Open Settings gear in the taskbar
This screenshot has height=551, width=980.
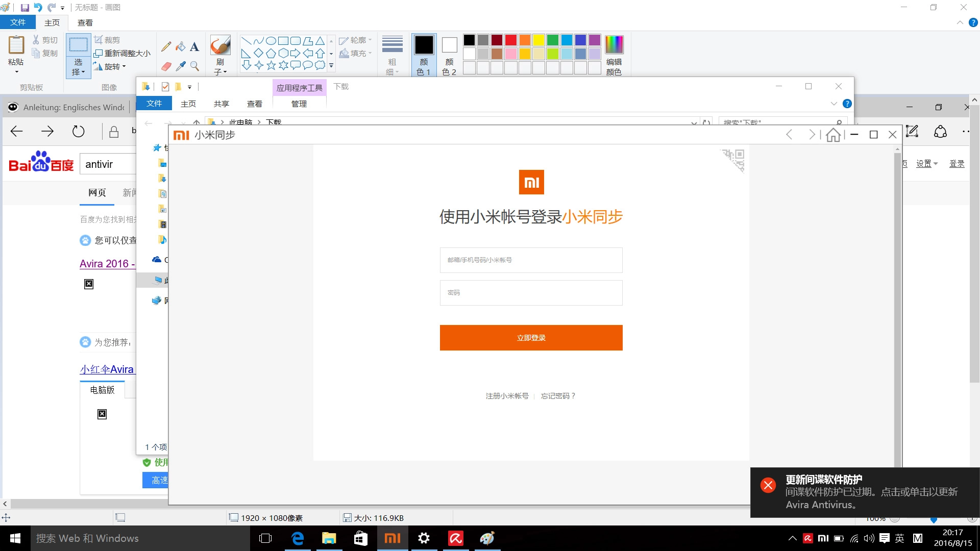click(x=424, y=538)
